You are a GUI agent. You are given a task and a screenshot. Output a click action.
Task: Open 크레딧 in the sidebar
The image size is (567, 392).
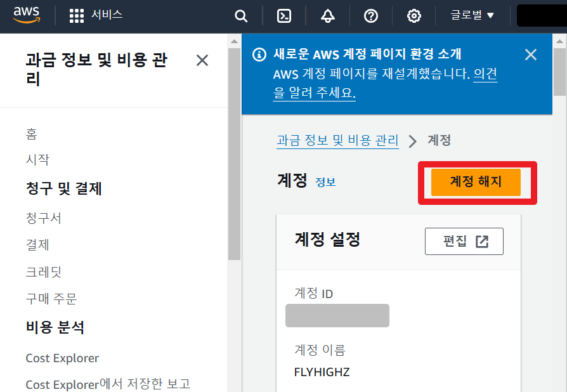(x=43, y=271)
